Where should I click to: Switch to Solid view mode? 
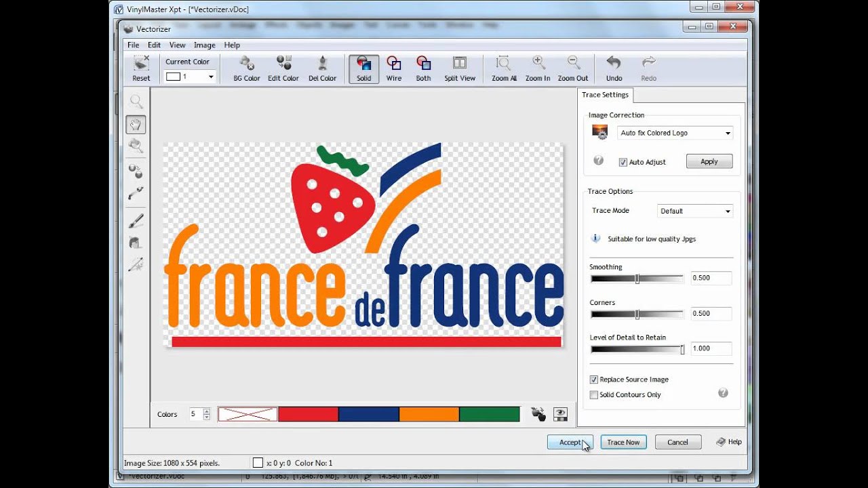[364, 69]
